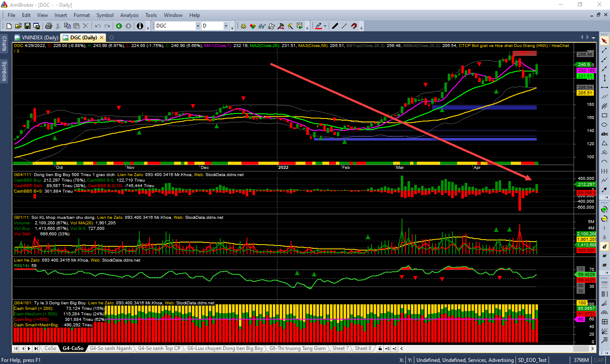Open Quick Review with the glasses icon
The image size is (610, 364).
[262, 26]
